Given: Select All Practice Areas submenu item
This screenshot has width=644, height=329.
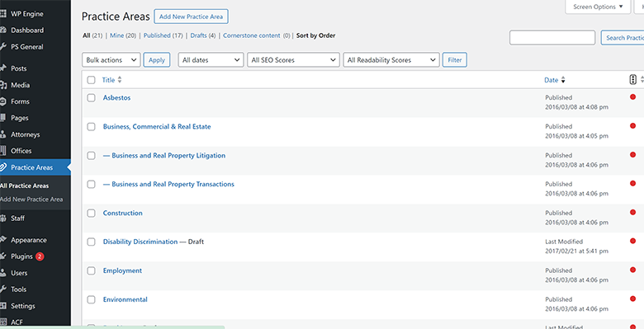Looking at the screenshot, I should [x=25, y=186].
